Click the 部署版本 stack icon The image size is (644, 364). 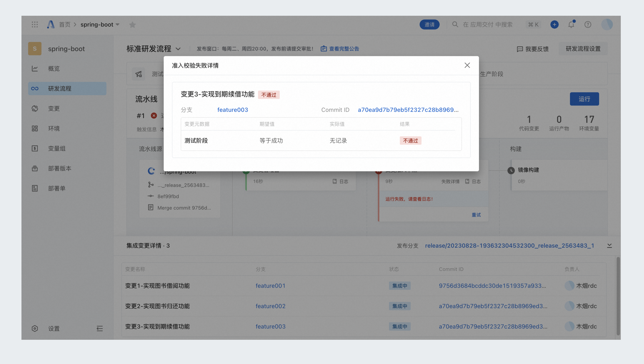[35, 168]
